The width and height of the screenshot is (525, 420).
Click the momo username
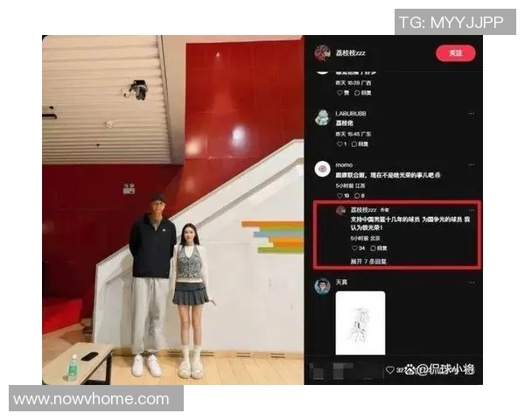[x=344, y=164]
